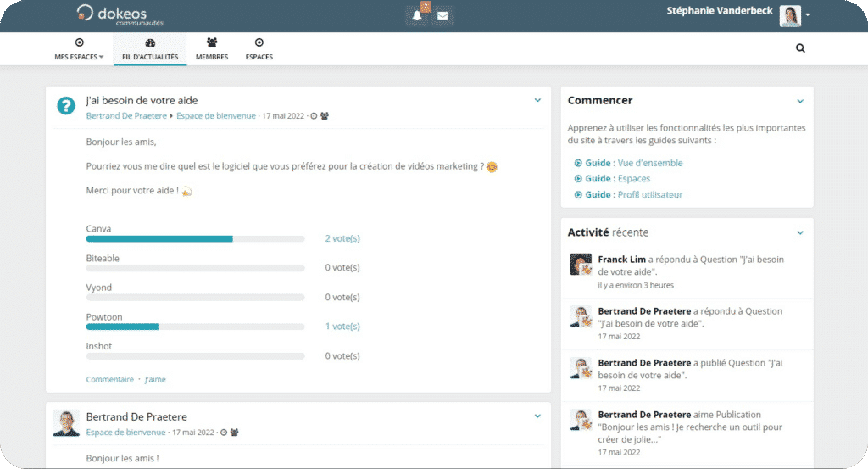Open Espace de bienvenue link on first post

(216, 115)
